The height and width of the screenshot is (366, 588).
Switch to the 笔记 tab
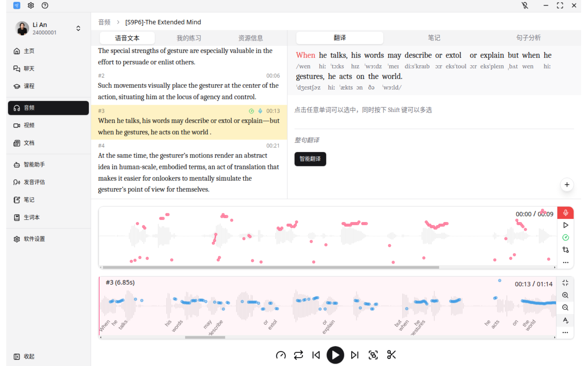click(x=434, y=38)
